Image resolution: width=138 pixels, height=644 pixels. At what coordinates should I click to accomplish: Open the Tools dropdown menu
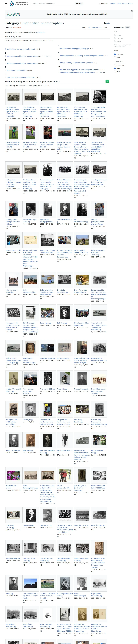pos(106,27)
